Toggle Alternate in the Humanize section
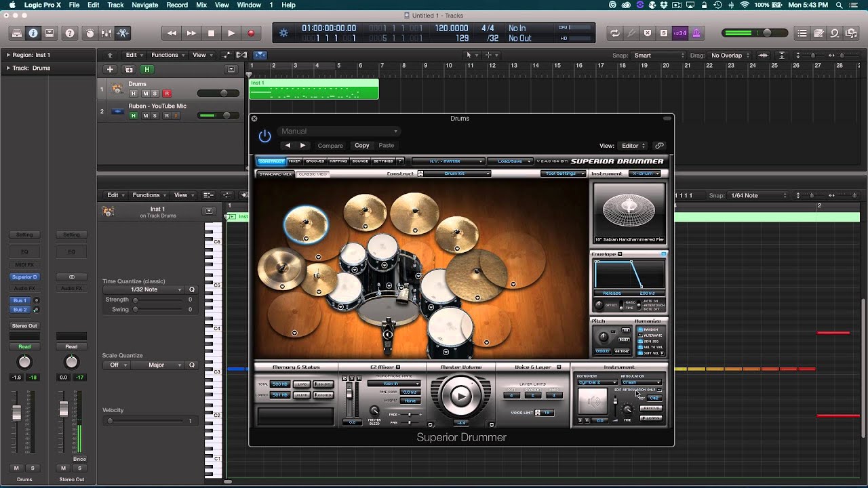This screenshot has height=488, width=868. pos(641,335)
